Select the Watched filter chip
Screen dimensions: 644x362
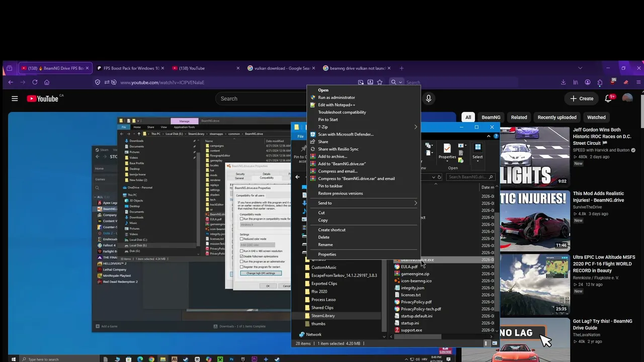(x=596, y=117)
